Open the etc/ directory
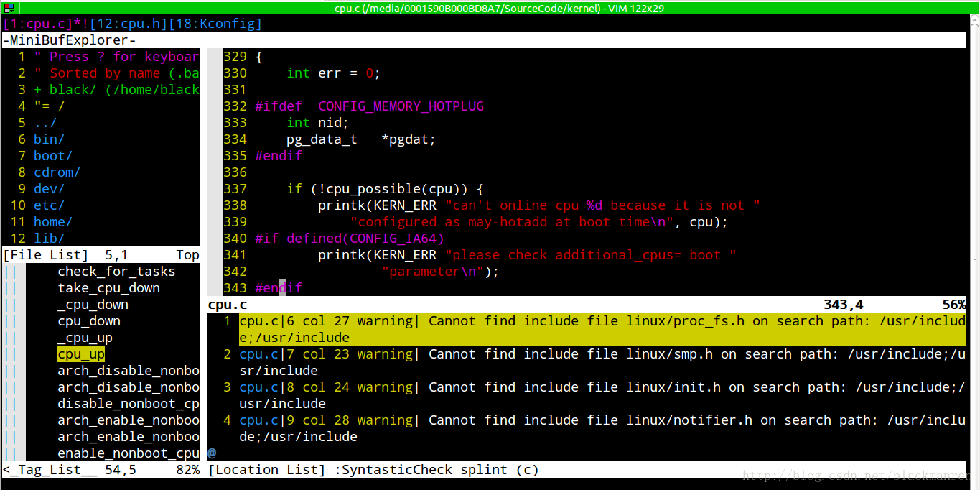This screenshot has height=490, width=980. [49, 205]
